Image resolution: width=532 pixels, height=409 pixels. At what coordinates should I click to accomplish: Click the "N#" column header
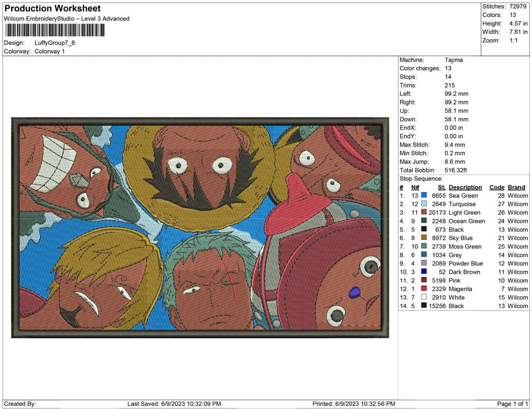(x=415, y=187)
